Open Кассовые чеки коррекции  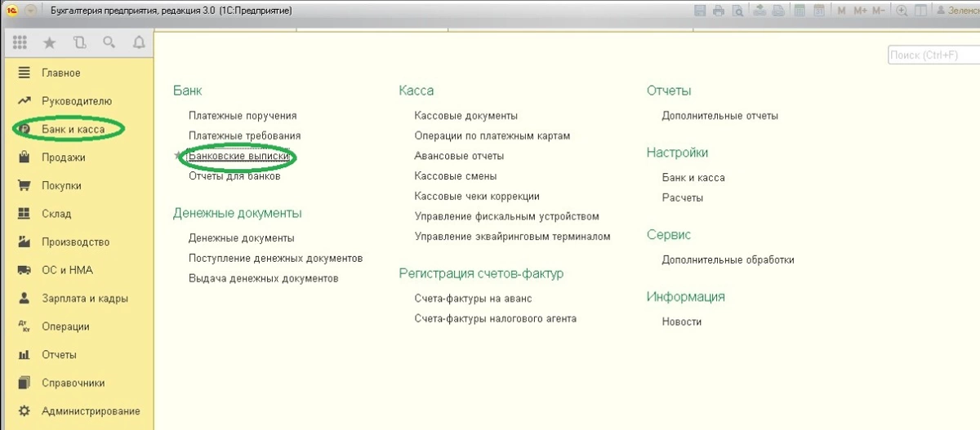[x=477, y=196]
